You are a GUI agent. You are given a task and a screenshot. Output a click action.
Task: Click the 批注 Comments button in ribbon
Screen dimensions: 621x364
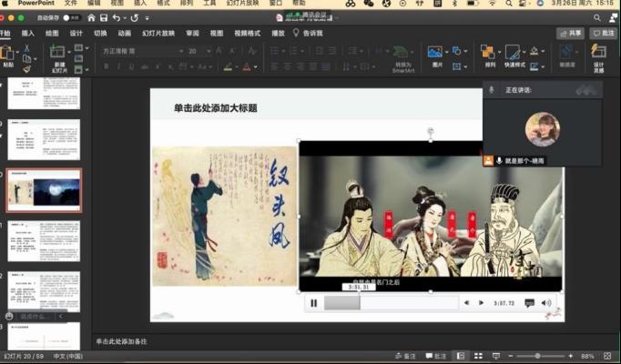coord(604,34)
